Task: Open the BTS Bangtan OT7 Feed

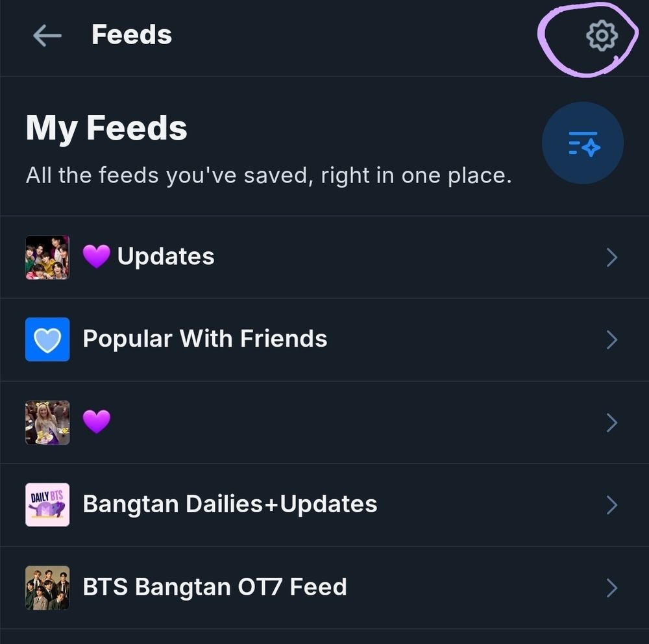Action: (214, 586)
